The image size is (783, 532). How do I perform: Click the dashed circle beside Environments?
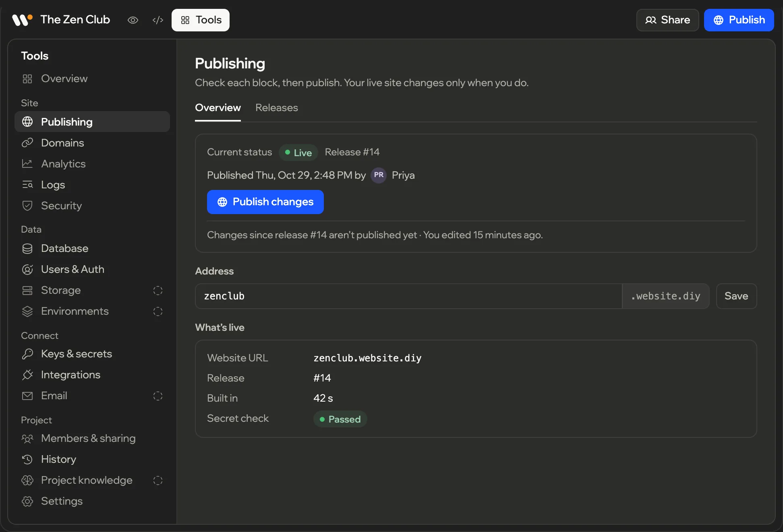pos(158,311)
